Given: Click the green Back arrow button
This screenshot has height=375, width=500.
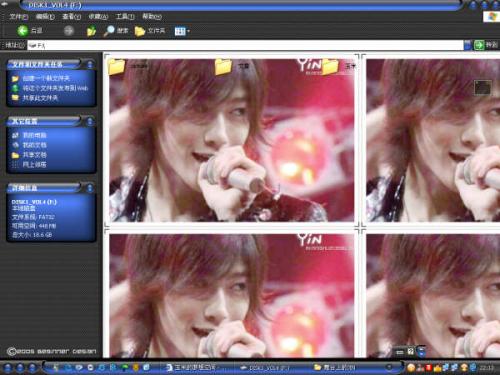Looking at the screenshot, I should (23, 31).
